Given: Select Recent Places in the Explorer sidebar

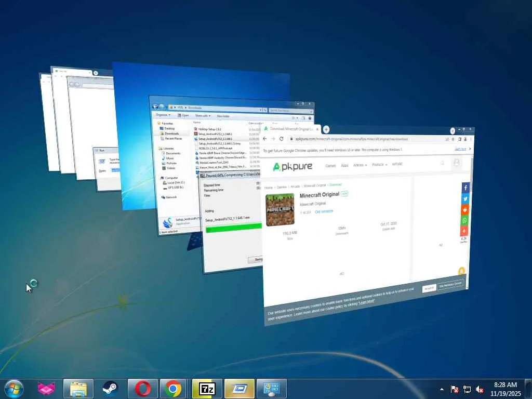Looking at the screenshot, I should (x=171, y=138).
